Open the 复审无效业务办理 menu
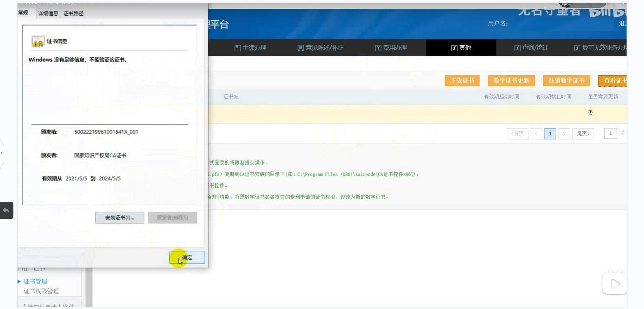The height and width of the screenshot is (309, 644). pos(600,48)
